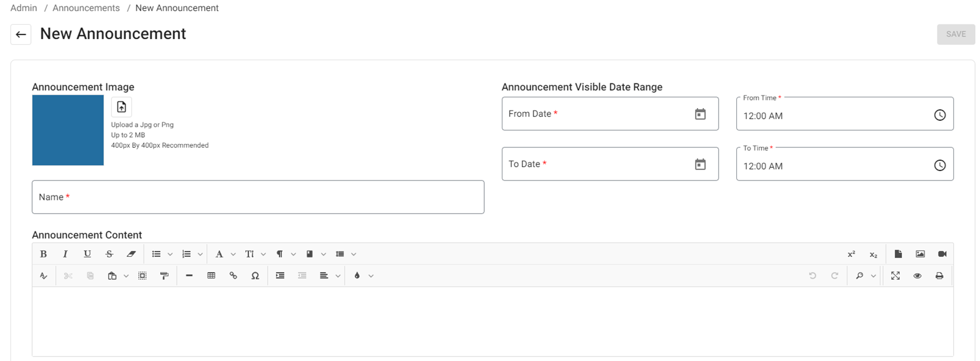Print the announcement content
The height and width of the screenshot is (361, 980).
point(939,275)
